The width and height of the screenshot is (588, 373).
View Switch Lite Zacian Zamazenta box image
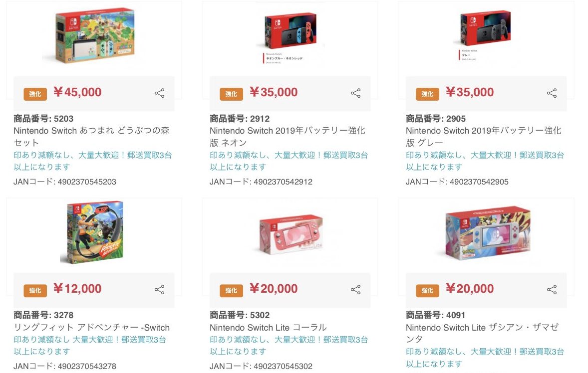486,233
